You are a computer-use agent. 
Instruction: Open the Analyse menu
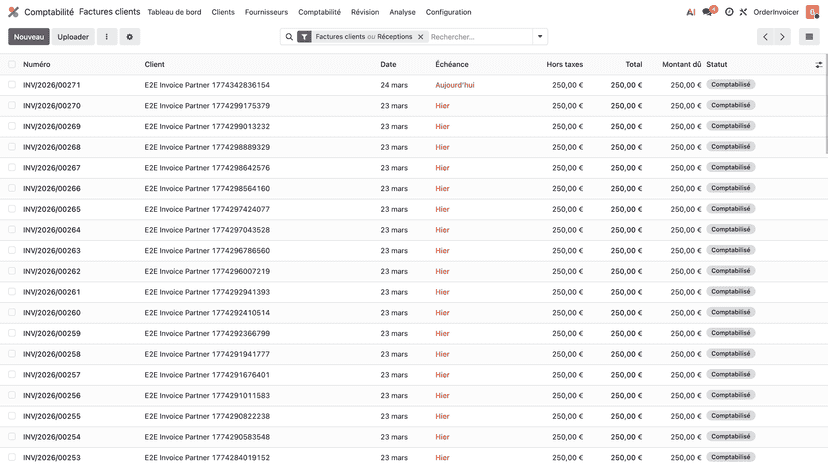402,12
